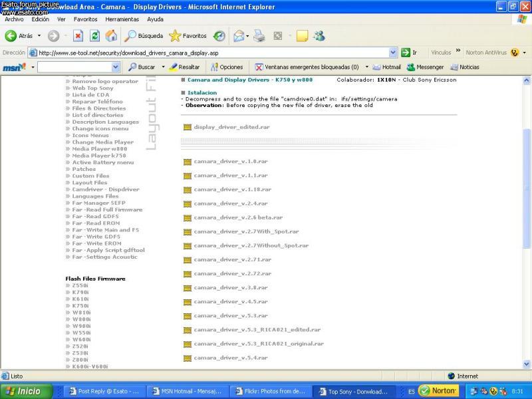Click the rar icon beside camara_driver_v.1.0.rar

click(188, 162)
